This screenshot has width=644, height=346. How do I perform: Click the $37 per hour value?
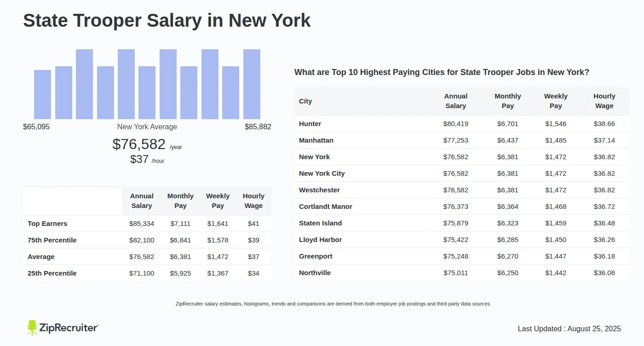click(x=147, y=159)
